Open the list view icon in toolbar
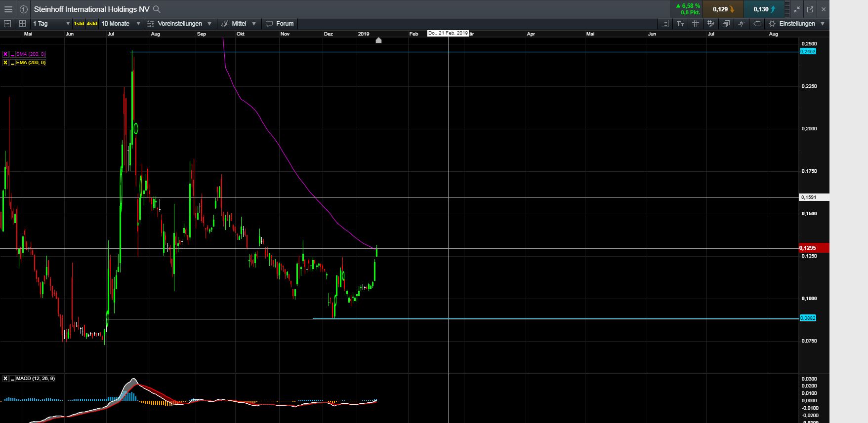 7,24
